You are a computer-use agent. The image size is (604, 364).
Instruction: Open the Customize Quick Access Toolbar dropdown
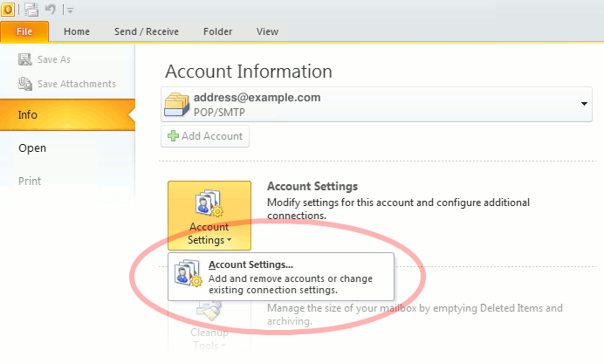(69, 10)
